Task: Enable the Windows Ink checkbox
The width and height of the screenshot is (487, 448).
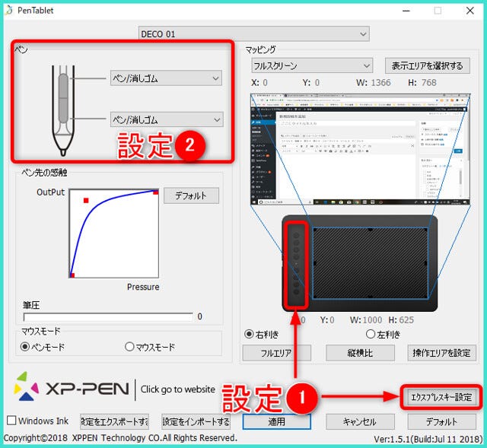Action: tap(11, 421)
